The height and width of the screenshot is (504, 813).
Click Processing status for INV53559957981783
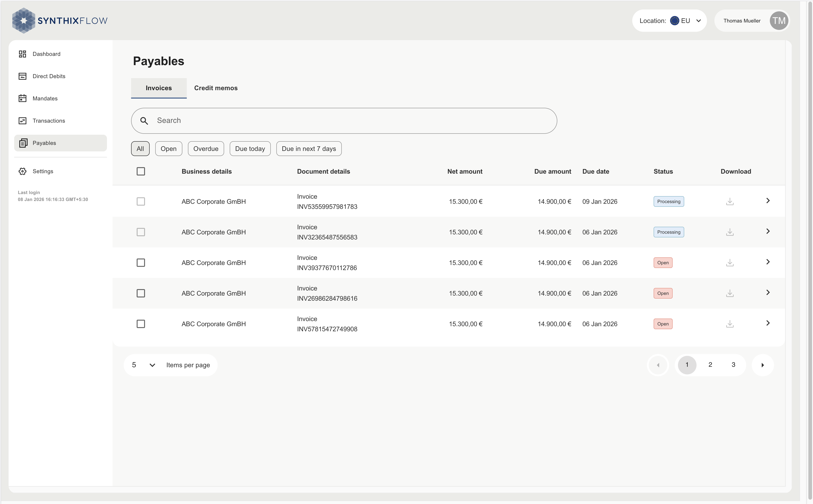[x=668, y=201]
